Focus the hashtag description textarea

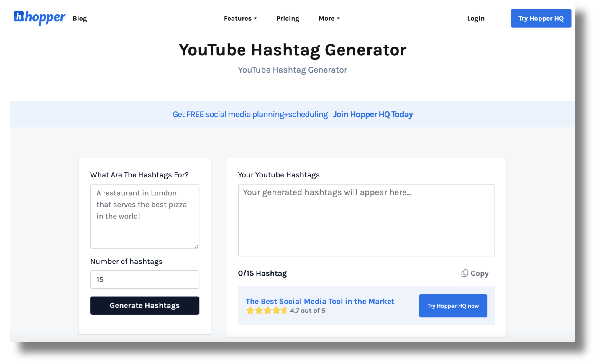point(145,216)
